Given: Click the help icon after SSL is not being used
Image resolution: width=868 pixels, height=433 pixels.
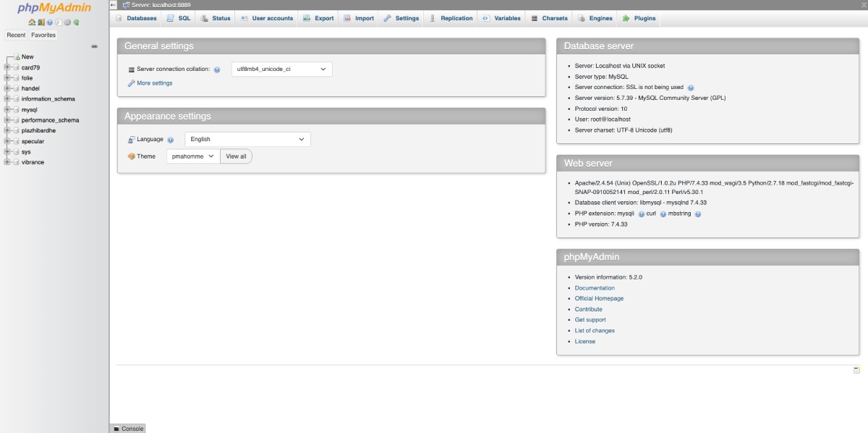Looking at the screenshot, I should pos(691,88).
